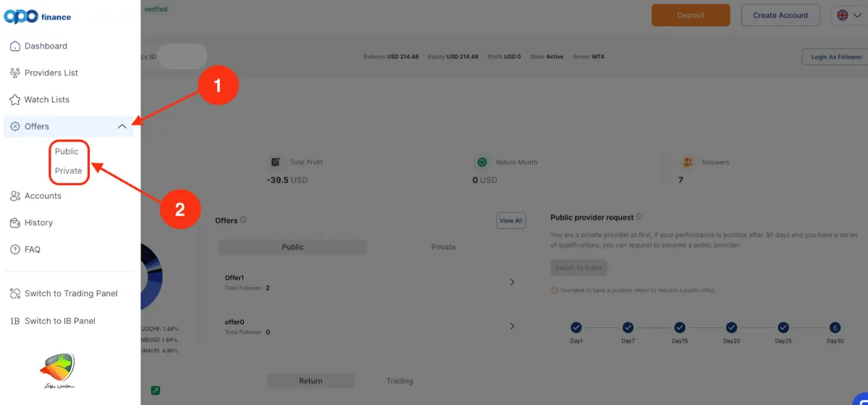868x405 pixels.
Task: Click the Day25 checkmark milestone
Action: click(783, 327)
